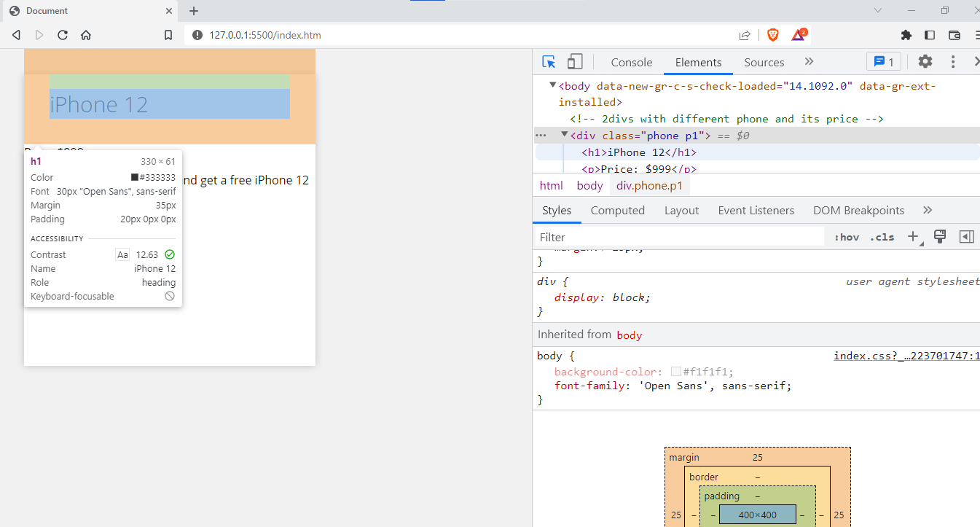980x527 pixels.
Task: Toggle the browser sidebar panel icon
Action: 930,35
